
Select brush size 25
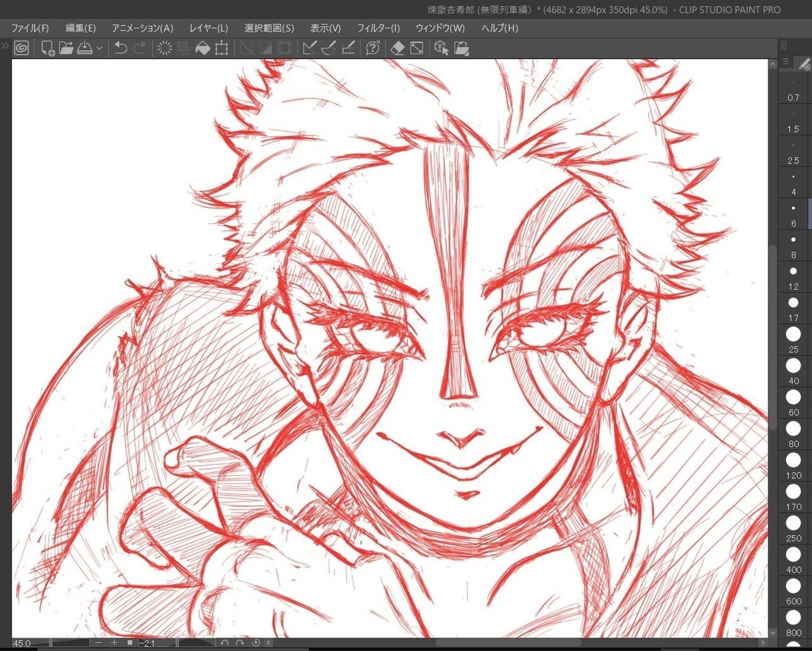[x=794, y=341]
